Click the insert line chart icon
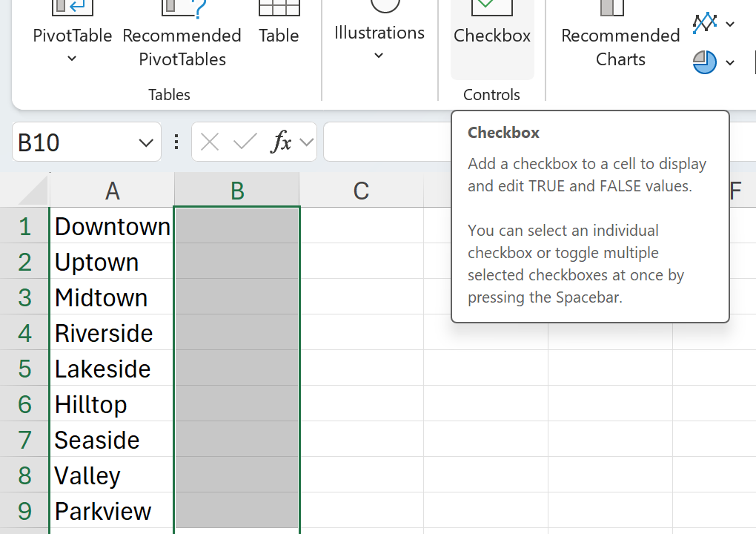756x534 pixels. [x=704, y=24]
